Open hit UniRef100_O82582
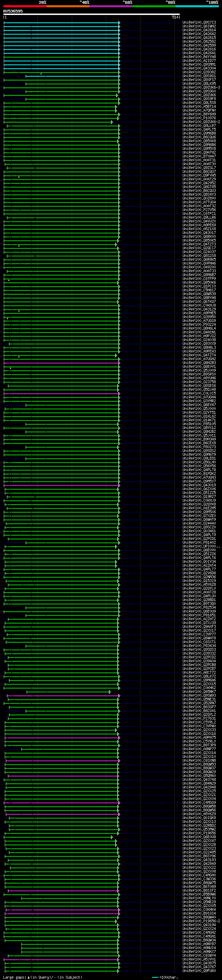The image size is (222, 980). coord(199,41)
